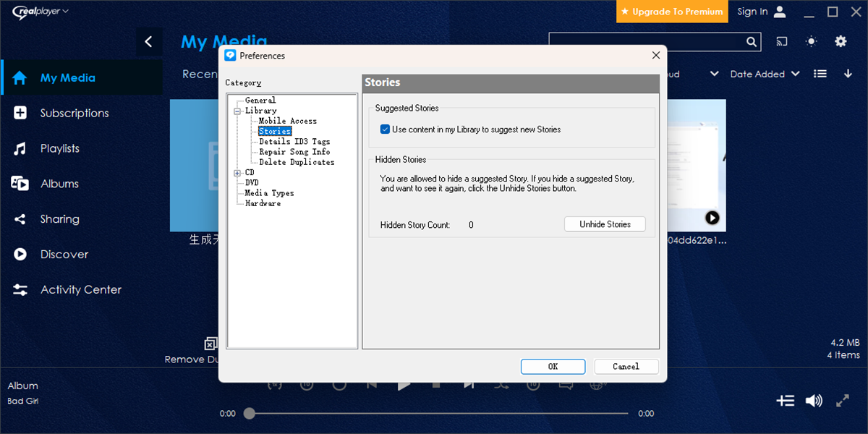868x434 pixels.
Task: Switch to list view layout
Action: pos(820,73)
